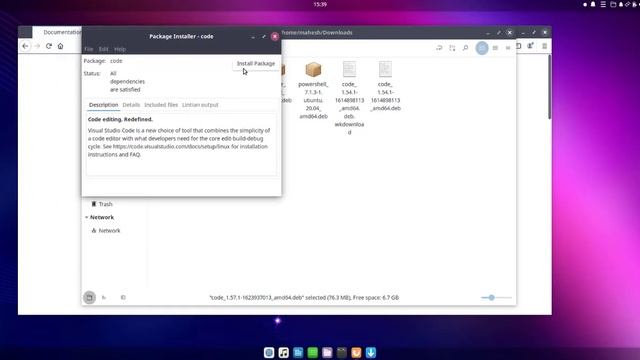Viewport: 640px width, 360px height.
Task: Reload the browser page
Action: 49,46
